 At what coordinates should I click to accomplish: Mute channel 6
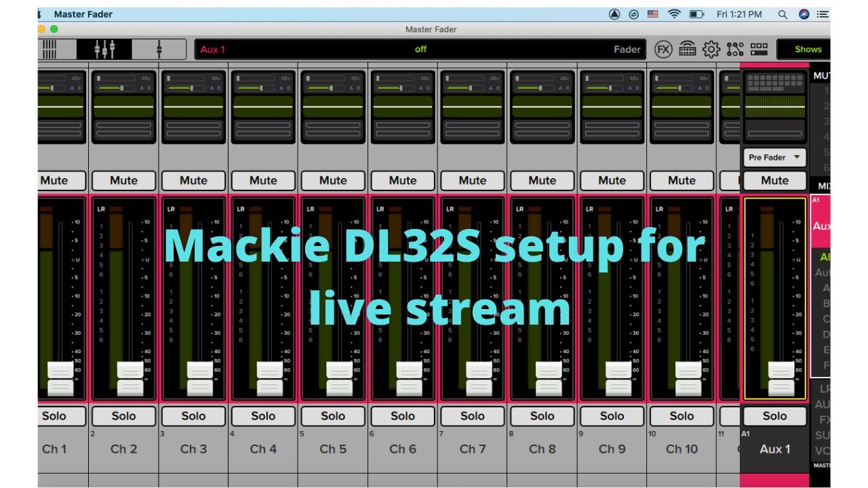(403, 180)
